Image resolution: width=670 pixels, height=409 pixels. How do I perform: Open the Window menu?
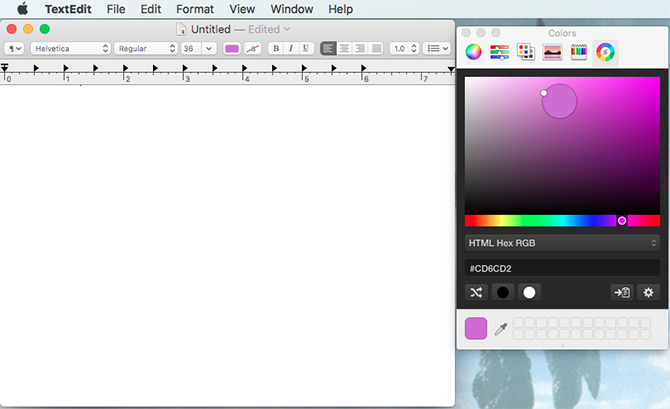click(292, 9)
